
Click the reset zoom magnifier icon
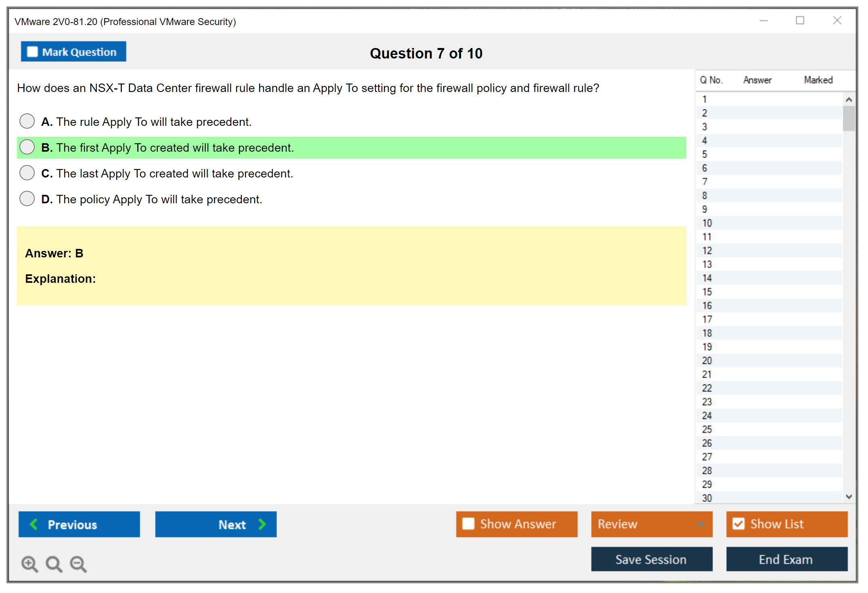tap(54, 564)
